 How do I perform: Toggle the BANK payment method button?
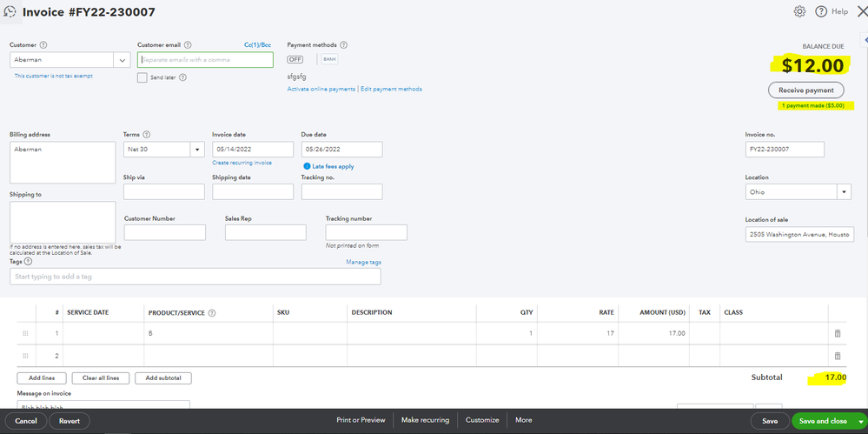pos(330,59)
